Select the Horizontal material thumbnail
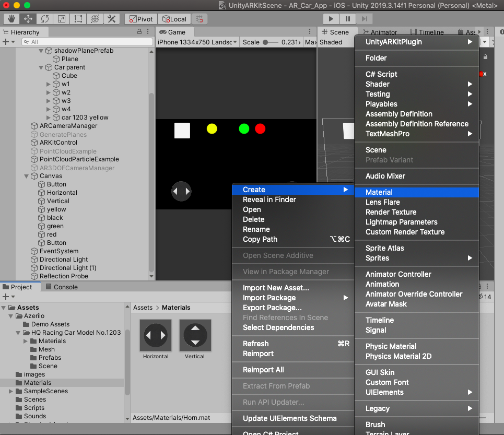This screenshot has height=435, width=504. tap(156, 335)
